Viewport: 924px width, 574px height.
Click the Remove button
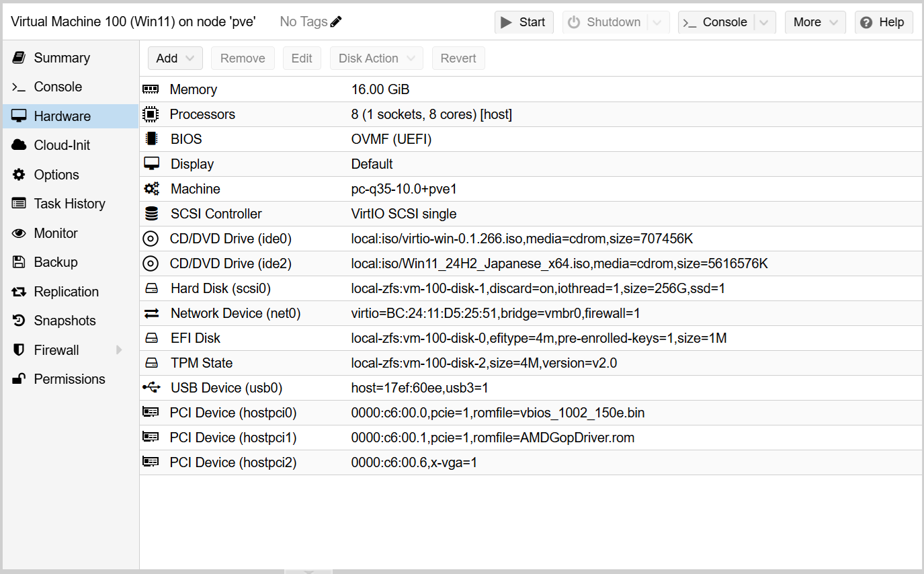coord(243,58)
